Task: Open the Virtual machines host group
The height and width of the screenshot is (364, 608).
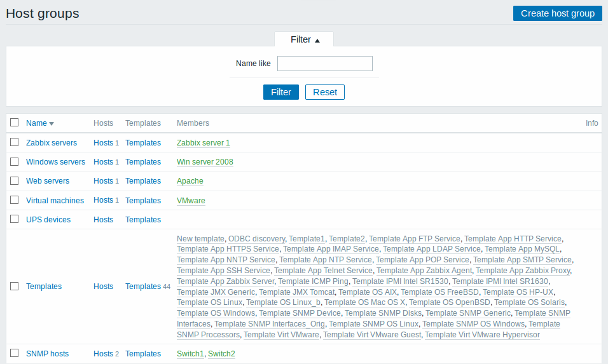Action: 55,201
